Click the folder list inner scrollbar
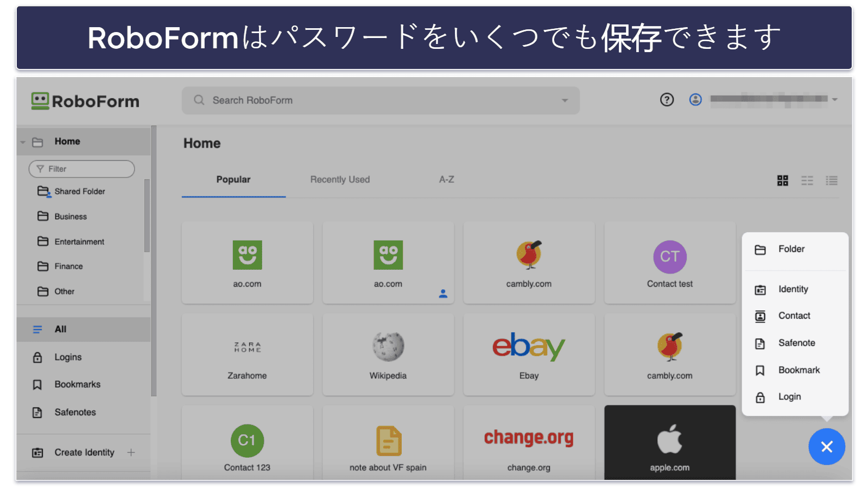This screenshot has height=488, width=868. point(147,216)
